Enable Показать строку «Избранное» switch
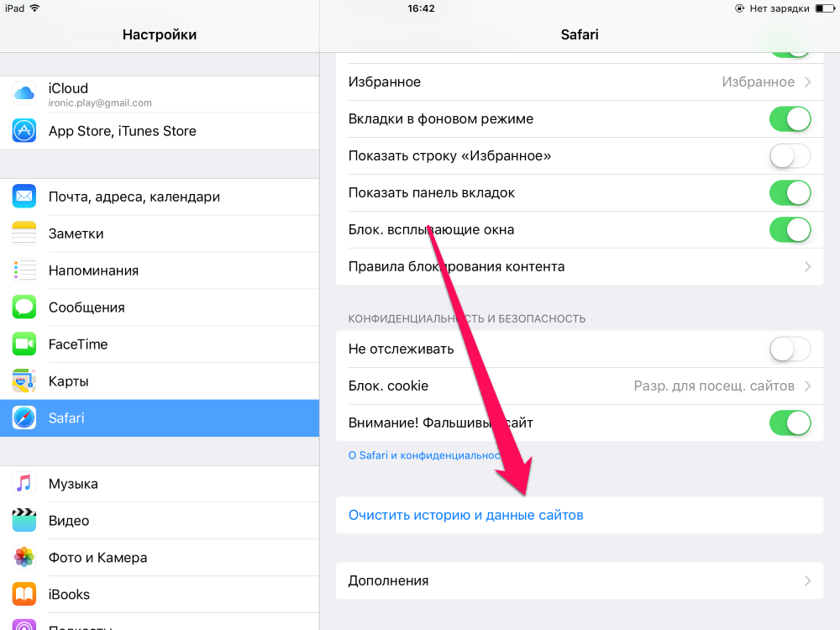 tap(790, 156)
